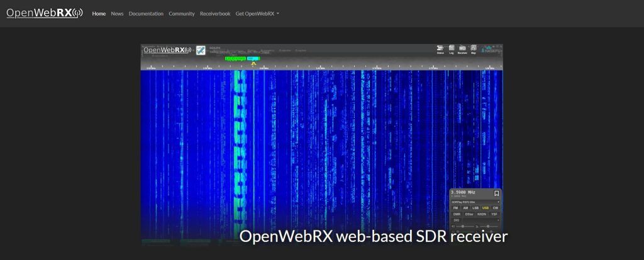Open the Receiverbook link
This screenshot has width=644, height=260.
215,14
